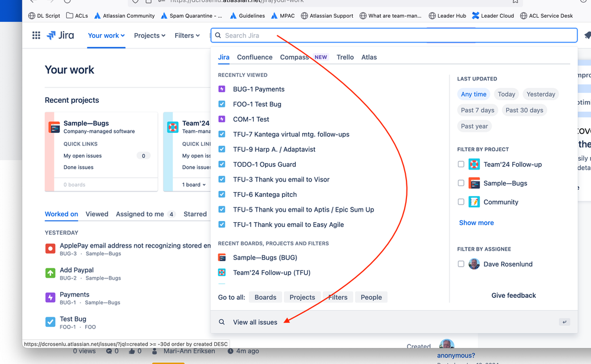Select the "Past 30 days" time filter chip

pos(523,110)
